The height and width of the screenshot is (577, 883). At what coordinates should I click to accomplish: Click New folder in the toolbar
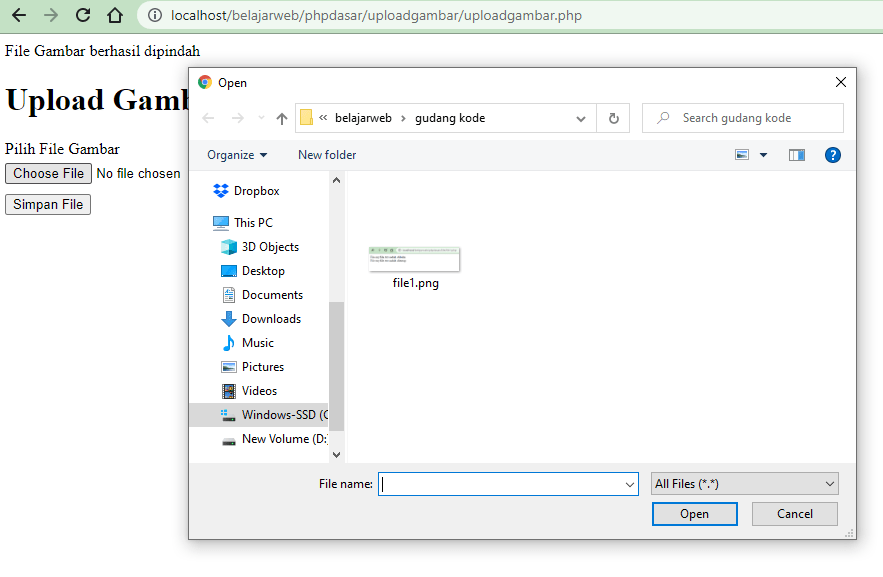point(327,155)
